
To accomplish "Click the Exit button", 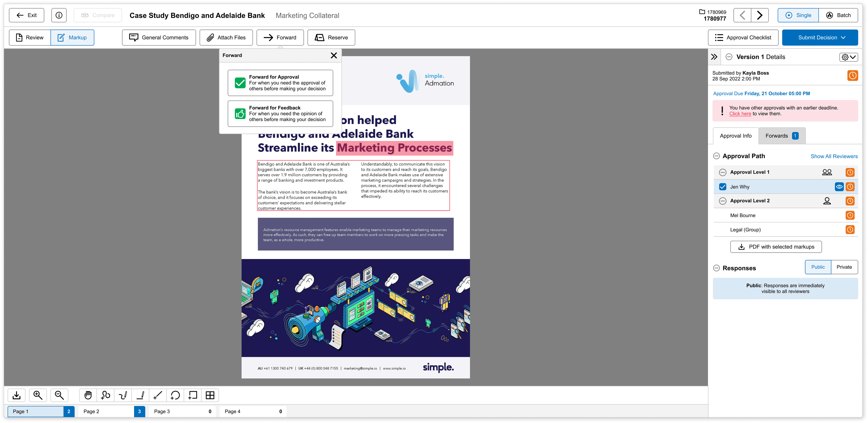I will [x=27, y=15].
